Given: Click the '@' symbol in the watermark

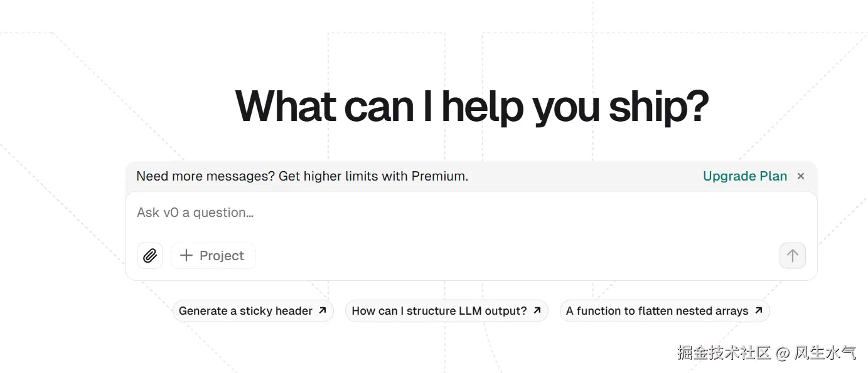Looking at the screenshot, I should (783, 354).
